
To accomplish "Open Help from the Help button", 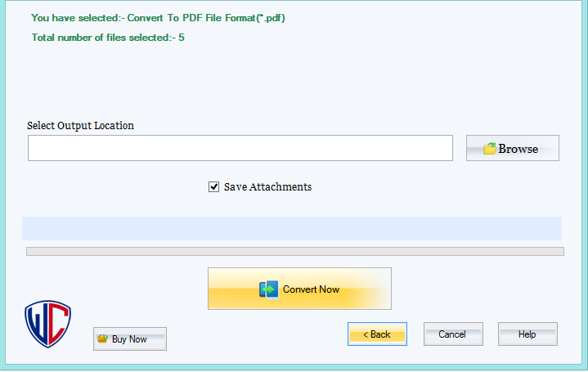I will click(527, 334).
